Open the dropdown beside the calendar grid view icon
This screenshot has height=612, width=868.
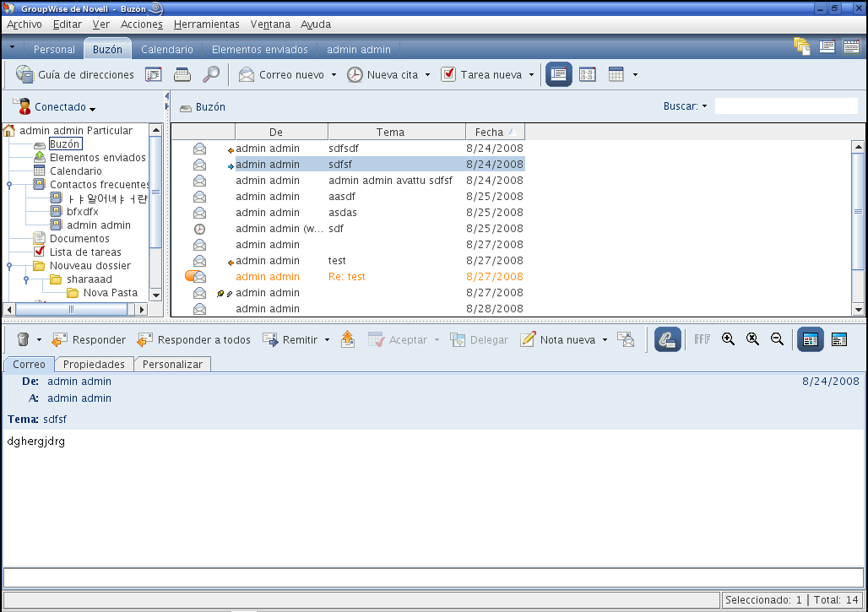pyautogui.click(x=635, y=74)
